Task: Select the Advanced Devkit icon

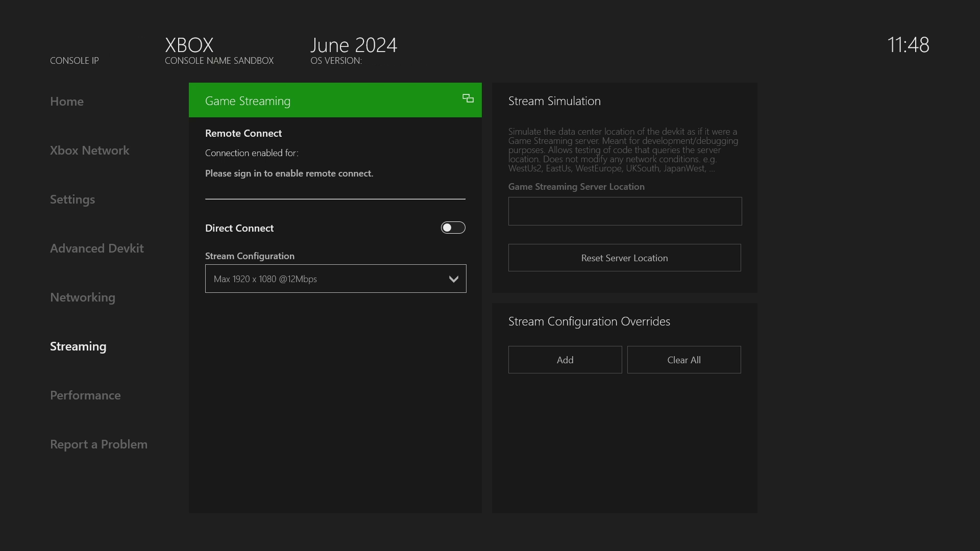Action: (x=96, y=247)
